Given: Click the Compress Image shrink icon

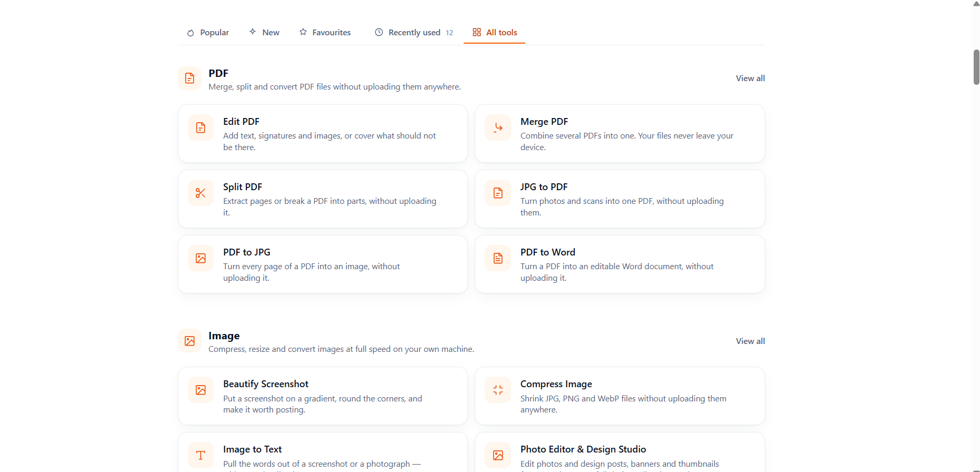Looking at the screenshot, I should point(498,390).
